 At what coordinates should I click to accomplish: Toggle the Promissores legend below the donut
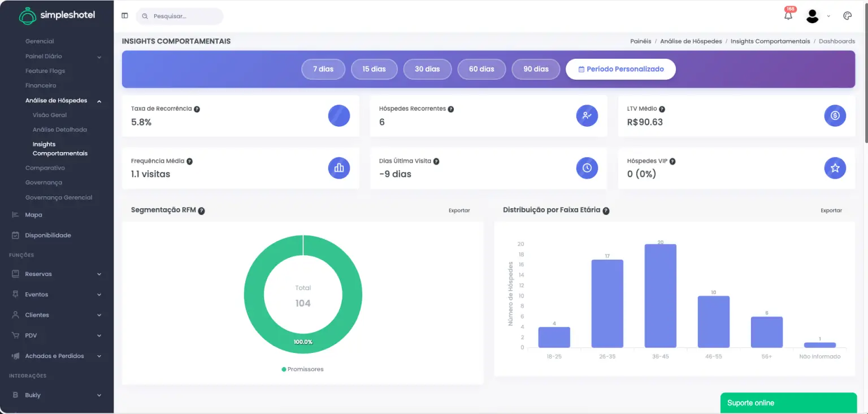pos(303,369)
